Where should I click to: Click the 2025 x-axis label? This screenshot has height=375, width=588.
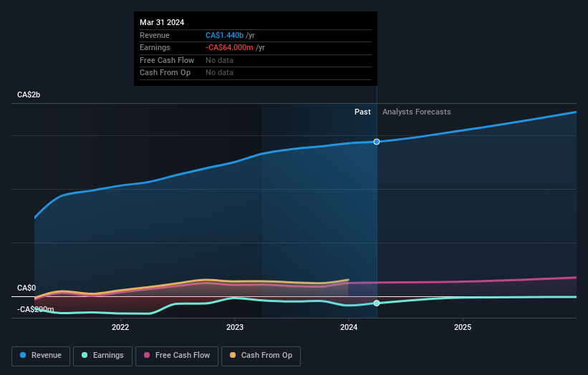click(x=463, y=327)
